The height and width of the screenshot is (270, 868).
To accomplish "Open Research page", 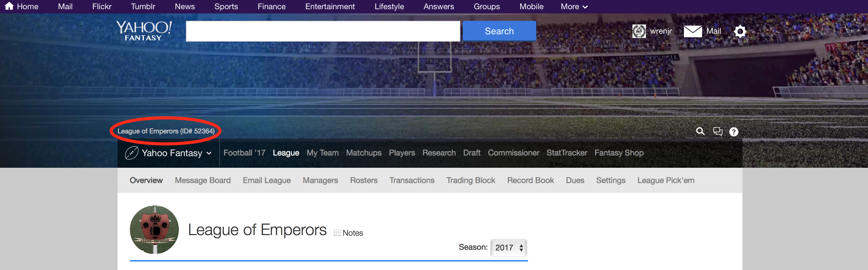I will (x=439, y=153).
